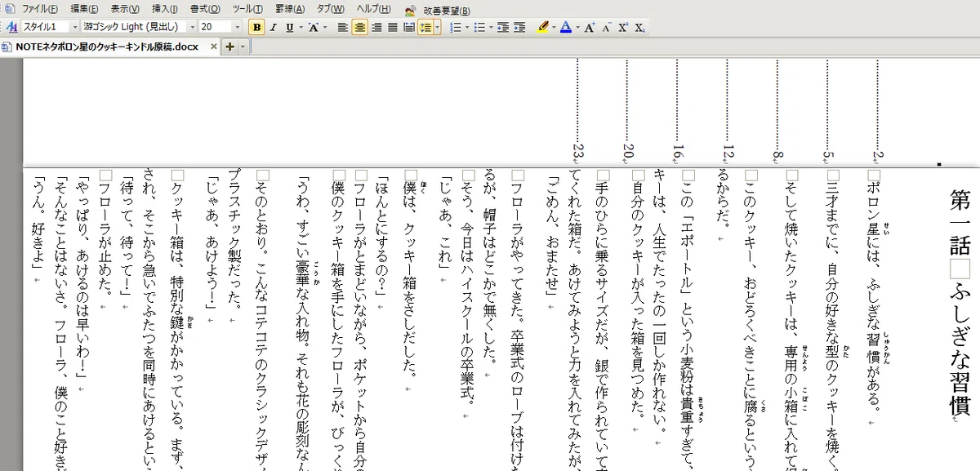Toggle underline formatting button
Viewport: 980px width, 471px height.
pyautogui.click(x=288, y=27)
